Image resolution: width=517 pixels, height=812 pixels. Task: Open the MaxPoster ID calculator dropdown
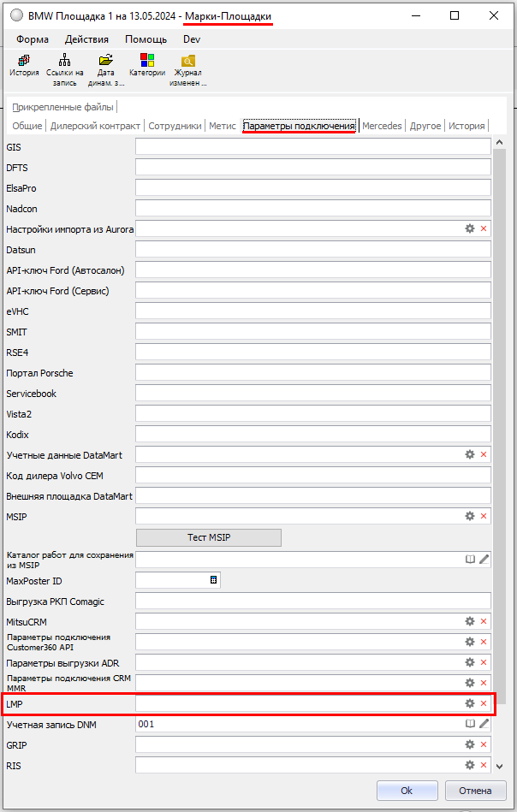(x=214, y=580)
